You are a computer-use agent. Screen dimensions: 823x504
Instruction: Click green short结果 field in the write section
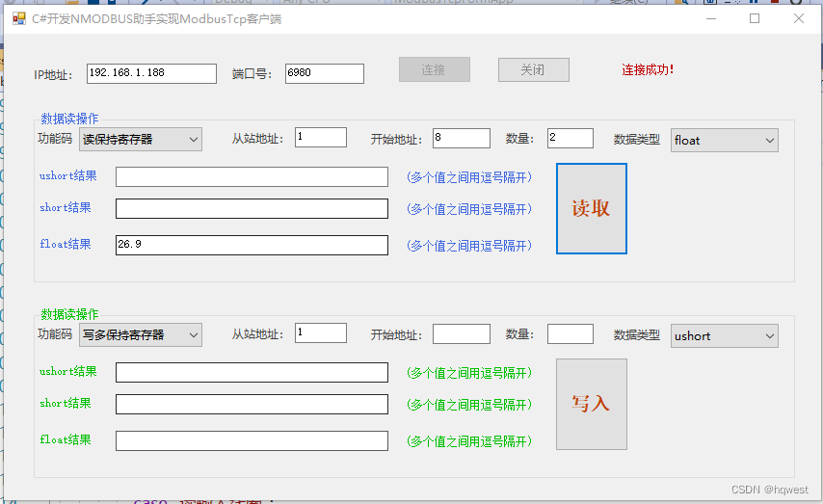(x=252, y=404)
